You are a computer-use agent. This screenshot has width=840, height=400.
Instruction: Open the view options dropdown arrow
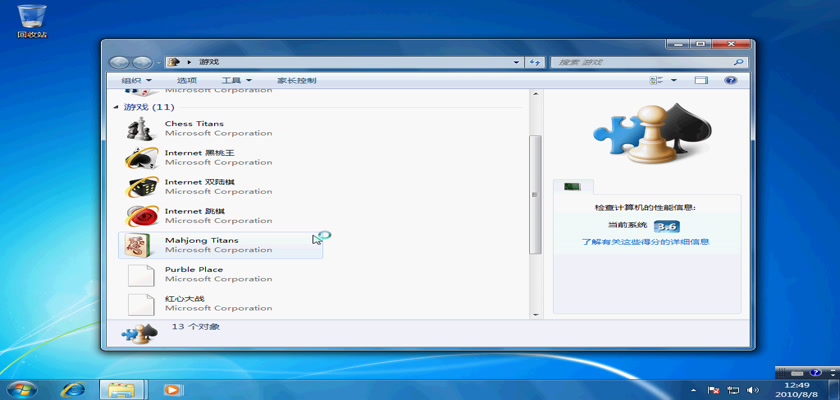point(674,80)
